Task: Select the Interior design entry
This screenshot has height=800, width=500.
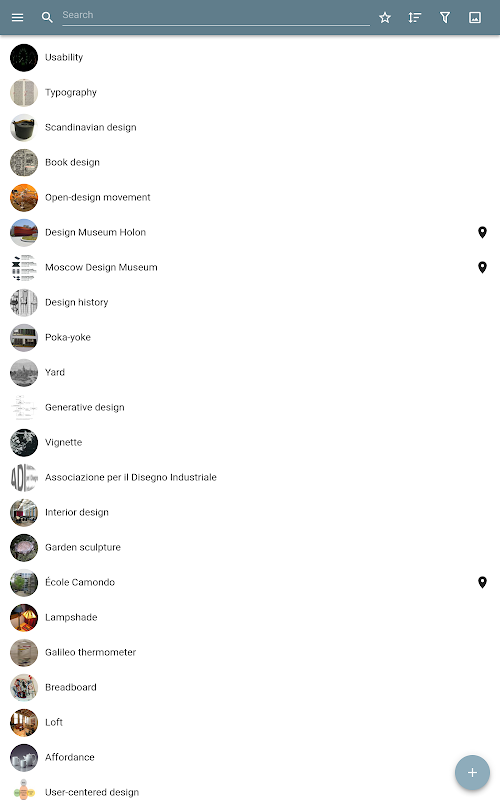Action: [x=250, y=512]
